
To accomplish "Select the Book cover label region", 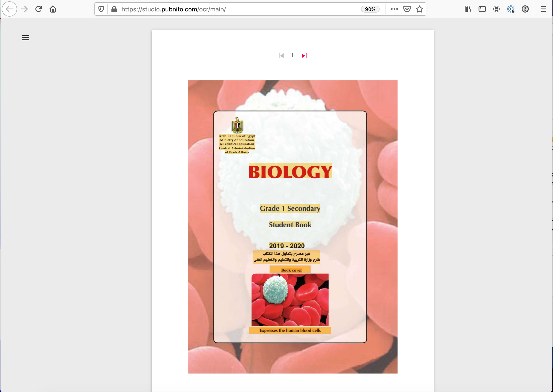I will (x=290, y=269).
